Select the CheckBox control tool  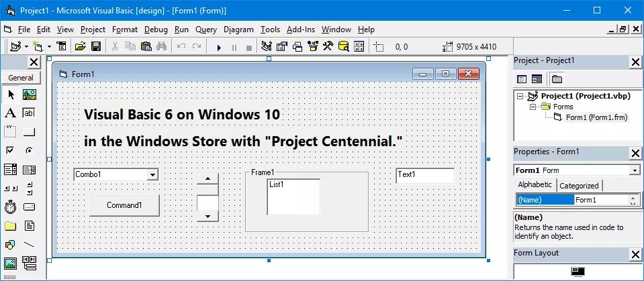click(11, 150)
